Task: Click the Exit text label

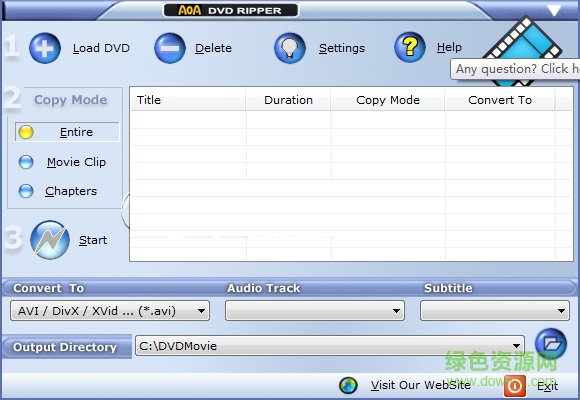Action: [x=547, y=386]
